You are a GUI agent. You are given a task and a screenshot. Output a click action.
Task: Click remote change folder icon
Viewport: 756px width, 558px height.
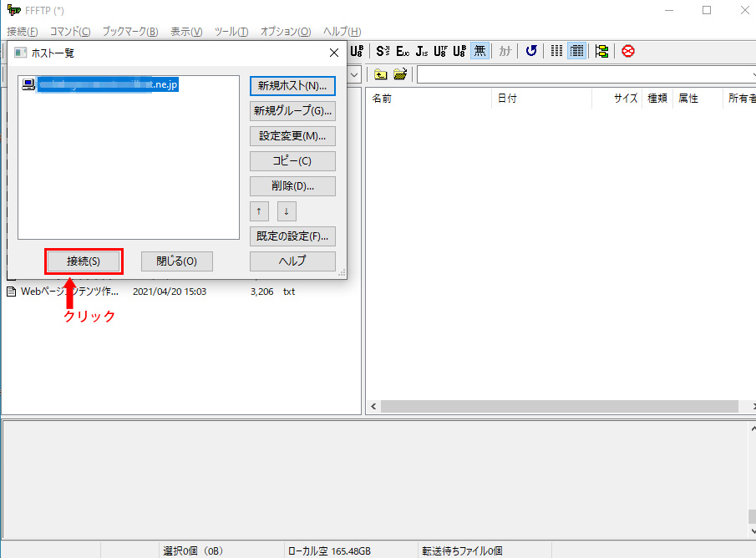tap(401, 74)
